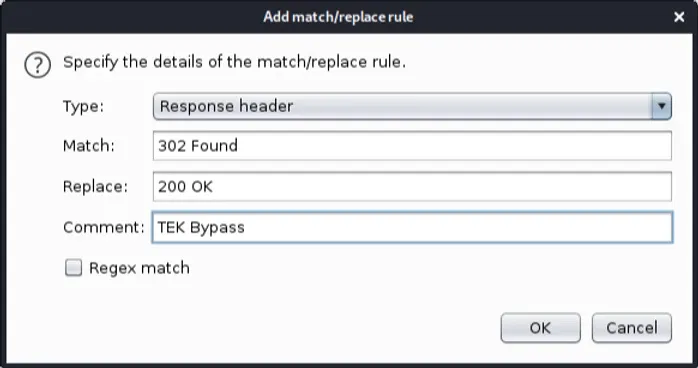
Task: Click the question mark help icon
Action: [37, 65]
